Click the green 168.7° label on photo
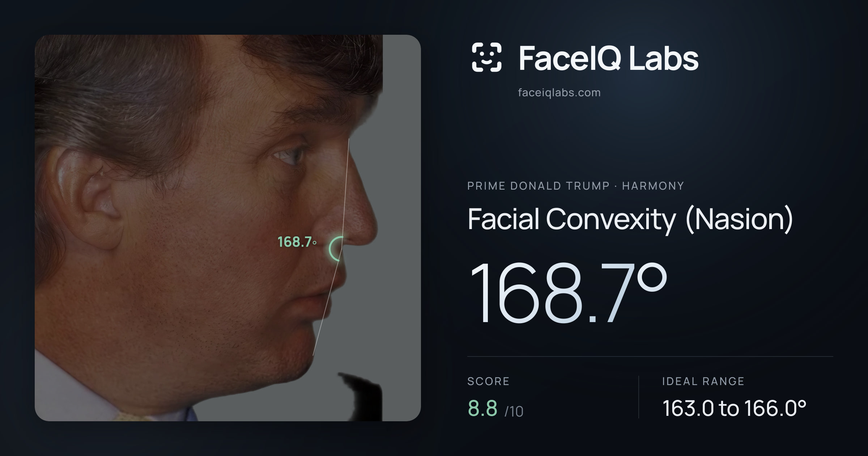The height and width of the screenshot is (456, 868). [297, 242]
